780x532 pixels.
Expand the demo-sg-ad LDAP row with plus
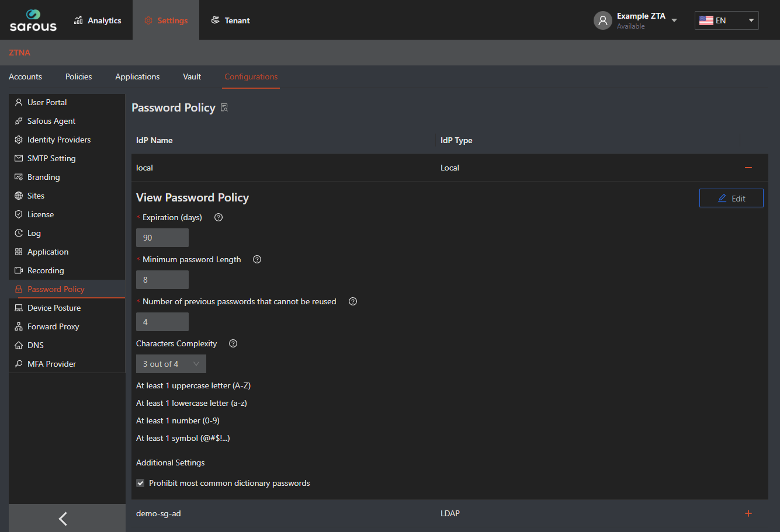point(748,513)
